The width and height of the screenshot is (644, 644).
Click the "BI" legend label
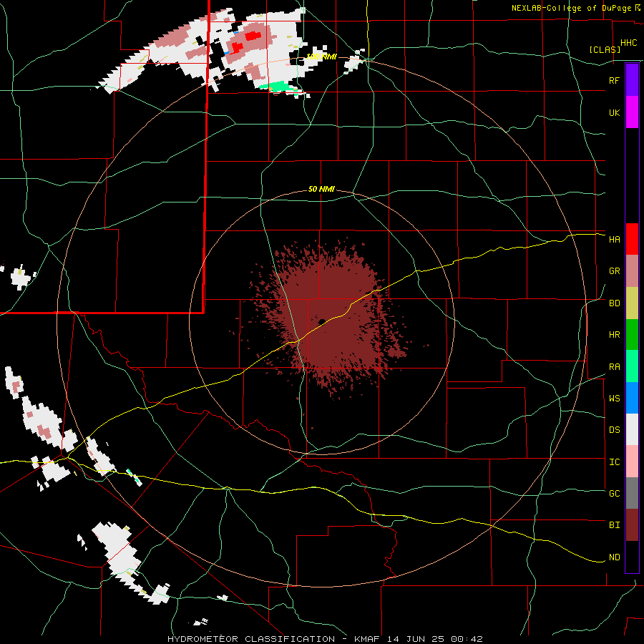(x=614, y=525)
